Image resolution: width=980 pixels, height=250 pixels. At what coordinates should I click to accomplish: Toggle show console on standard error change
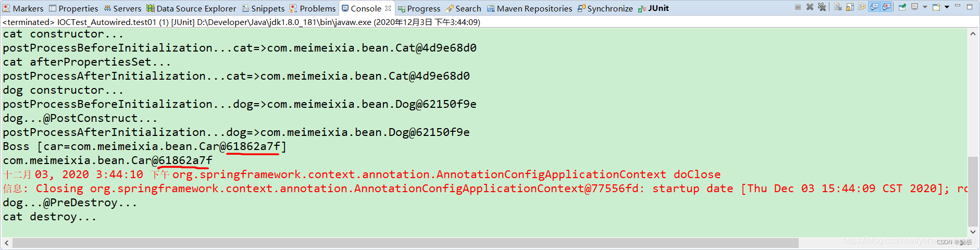(886, 7)
